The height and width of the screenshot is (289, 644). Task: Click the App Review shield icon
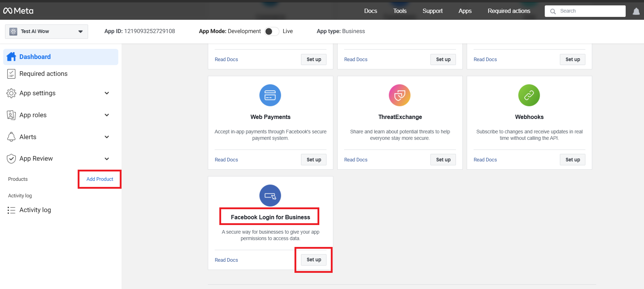point(12,159)
